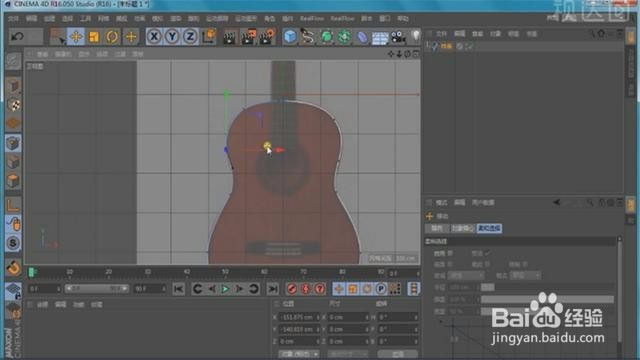Activate the Move tool
This screenshot has width=640, height=360.
coord(76,37)
